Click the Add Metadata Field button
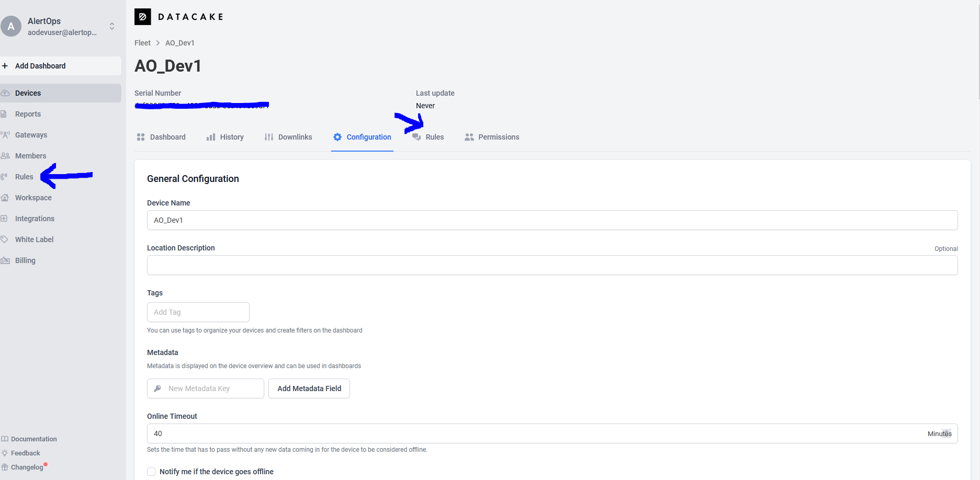Screen dimensions: 980x480 pyautogui.click(x=309, y=388)
